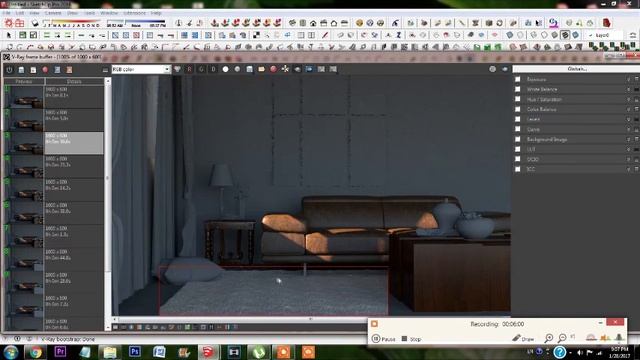Enable the Curve checkbox
The image size is (640, 360).
[x=518, y=129]
